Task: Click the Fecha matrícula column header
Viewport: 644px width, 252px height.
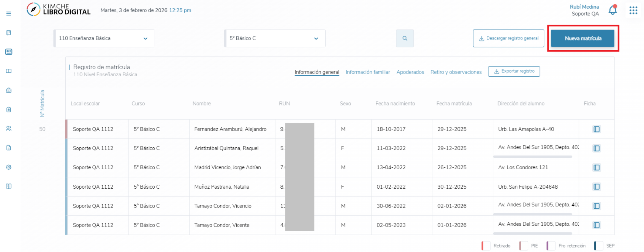Action: click(454, 104)
